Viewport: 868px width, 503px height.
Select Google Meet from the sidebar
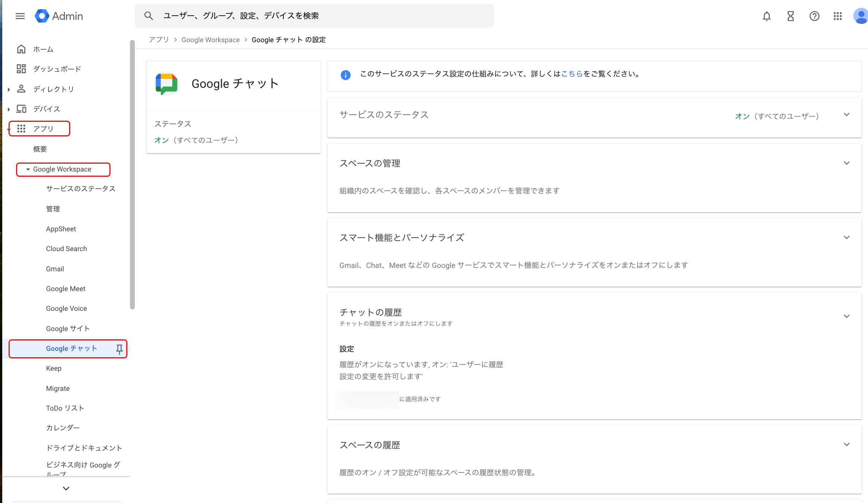tap(66, 289)
